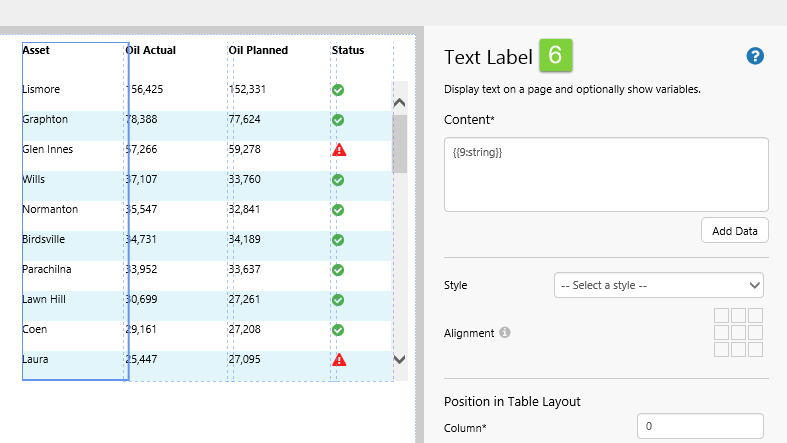787x443 pixels.
Task: Select the Oil Actual column header
Action: [x=151, y=50]
